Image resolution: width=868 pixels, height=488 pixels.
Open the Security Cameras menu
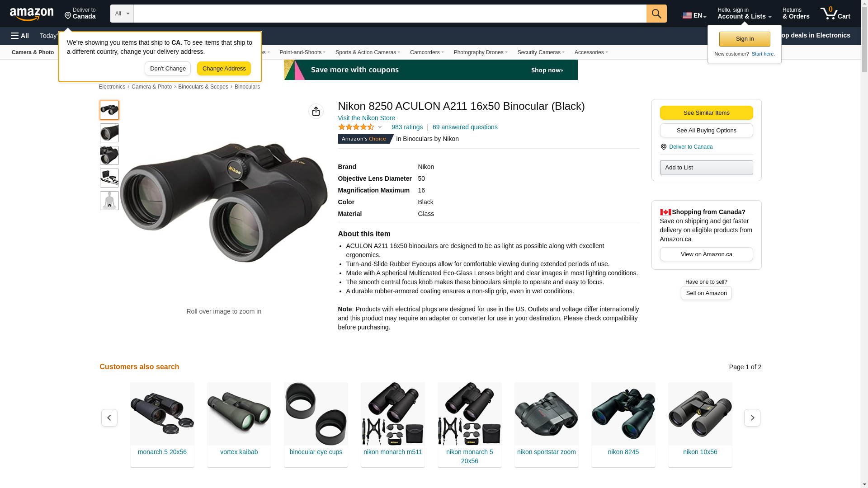[541, 52]
